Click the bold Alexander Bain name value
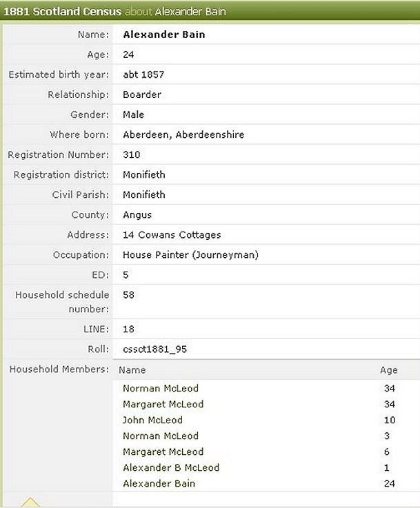The image size is (420, 508). click(x=163, y=34)
